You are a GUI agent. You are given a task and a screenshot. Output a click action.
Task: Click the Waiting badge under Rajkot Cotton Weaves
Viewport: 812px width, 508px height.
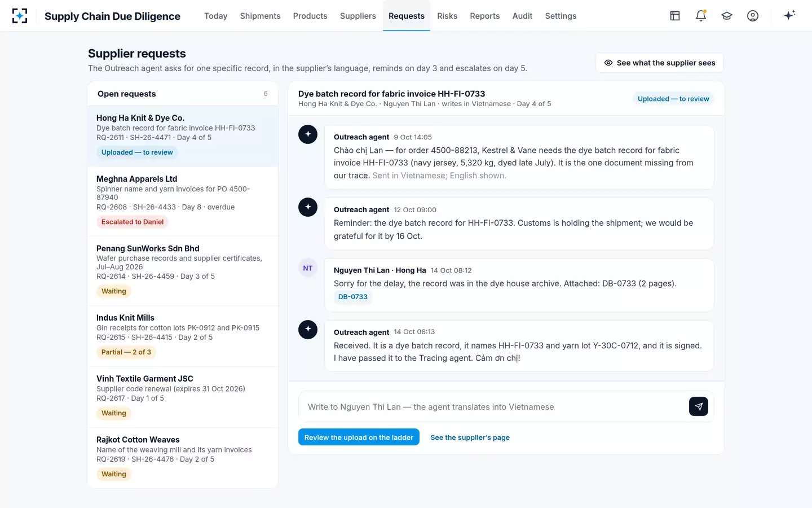tap(114, 474)
